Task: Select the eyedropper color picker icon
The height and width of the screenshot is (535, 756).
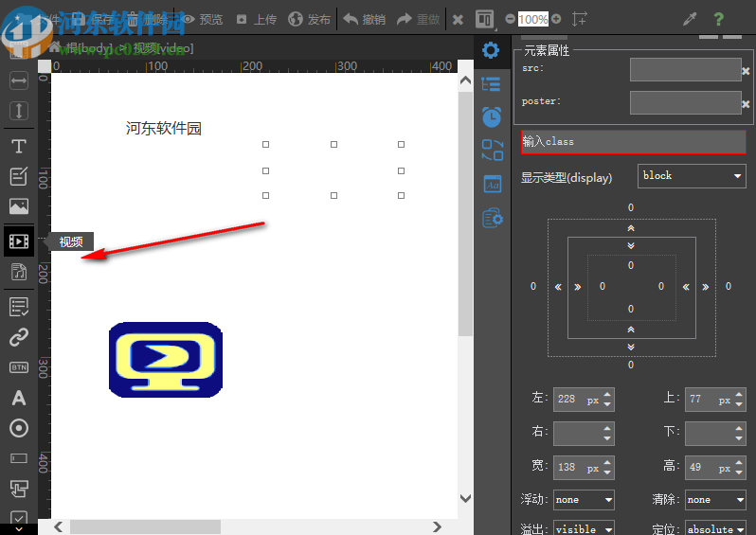Action: 690,19
